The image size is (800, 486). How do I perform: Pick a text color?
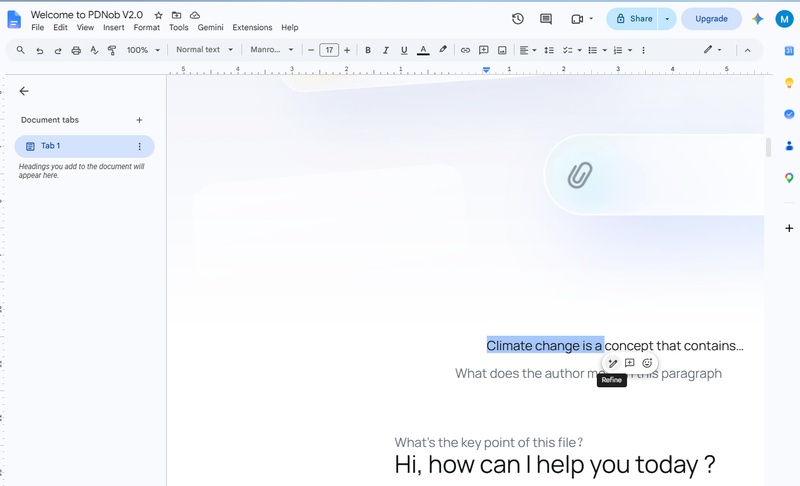coord(423,50)
